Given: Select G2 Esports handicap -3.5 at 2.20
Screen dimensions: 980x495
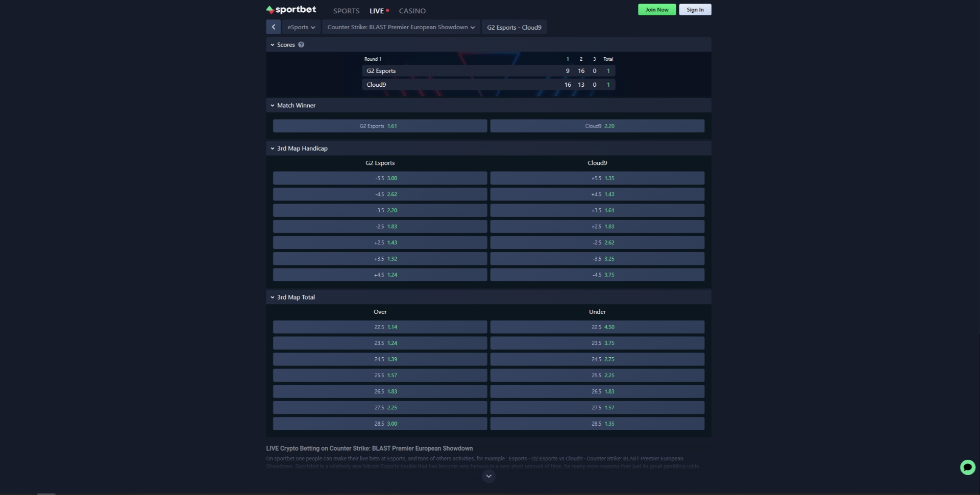Looking at the screenshot, I should pyautogui.click(x=380, y=210).
